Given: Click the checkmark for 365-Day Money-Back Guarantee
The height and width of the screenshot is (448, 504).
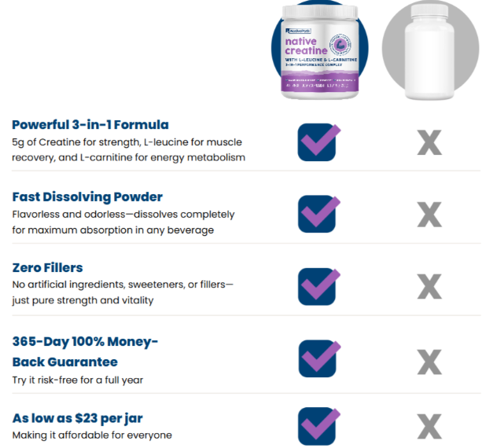Looking at the screenshot, I should 318,358.
